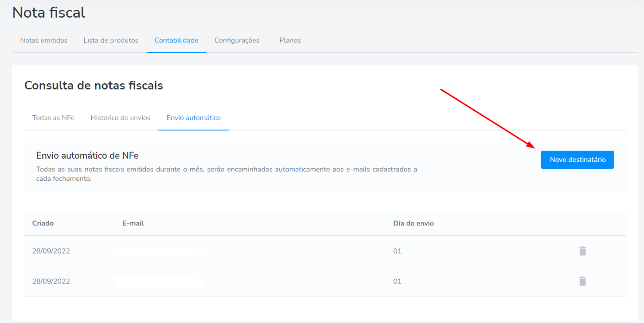The image size is (644, 323).
Task: Select the Contabilidade tab
Action: pyautogui.click(x=176, y=40)
